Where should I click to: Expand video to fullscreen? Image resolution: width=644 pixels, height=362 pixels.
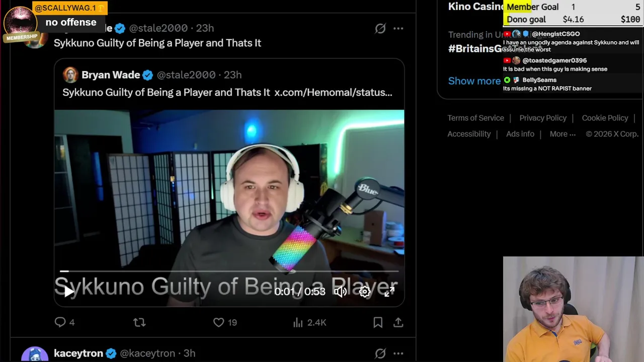coord(389,292)
